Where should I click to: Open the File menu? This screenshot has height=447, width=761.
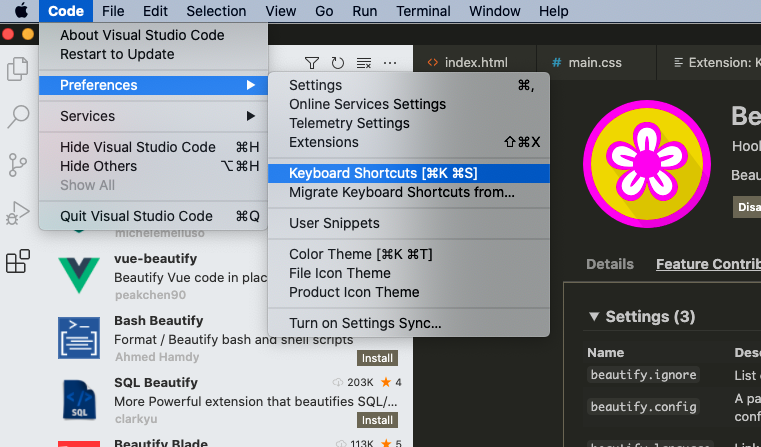pyautogui.click(x=113, y=11)
